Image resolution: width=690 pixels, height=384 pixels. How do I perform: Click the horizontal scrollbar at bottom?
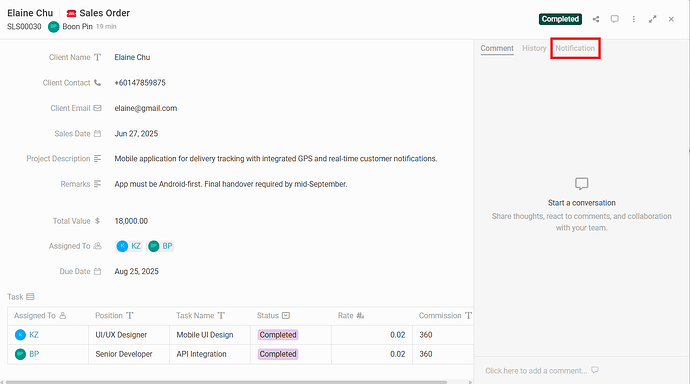(226, 382)
